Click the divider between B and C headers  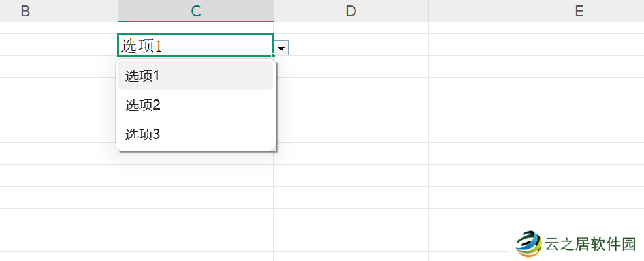coord(118,11)
